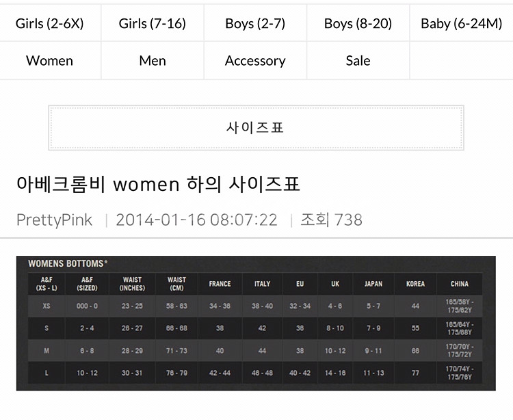
Task: View the Sale category
Action: (x=358, y=60)
